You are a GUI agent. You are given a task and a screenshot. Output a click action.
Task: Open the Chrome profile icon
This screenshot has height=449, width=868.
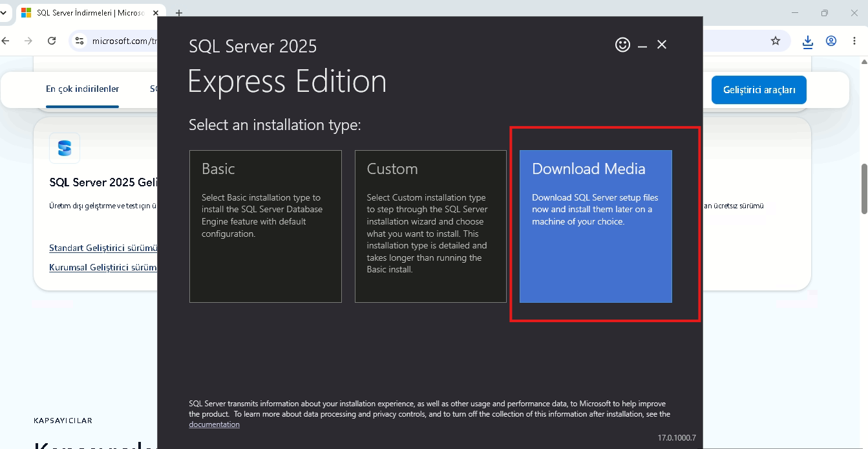click(x=831, y=41)
